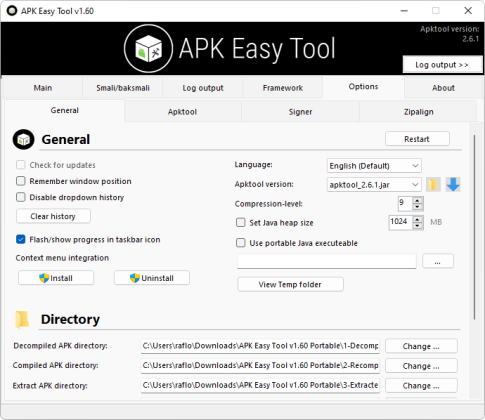Open Apktool folder via yellow folder icon
485x420 pixels.
click(x=433, y=184)
